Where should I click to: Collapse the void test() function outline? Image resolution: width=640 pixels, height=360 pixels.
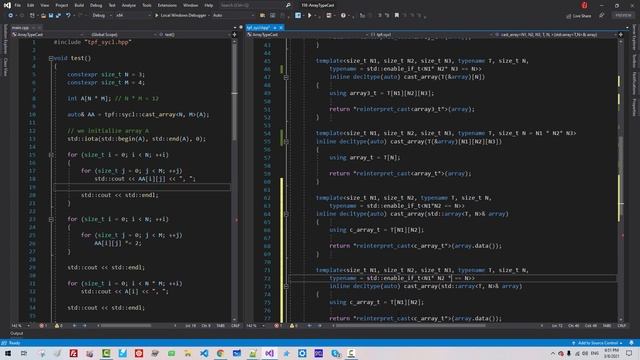[51, 58]
